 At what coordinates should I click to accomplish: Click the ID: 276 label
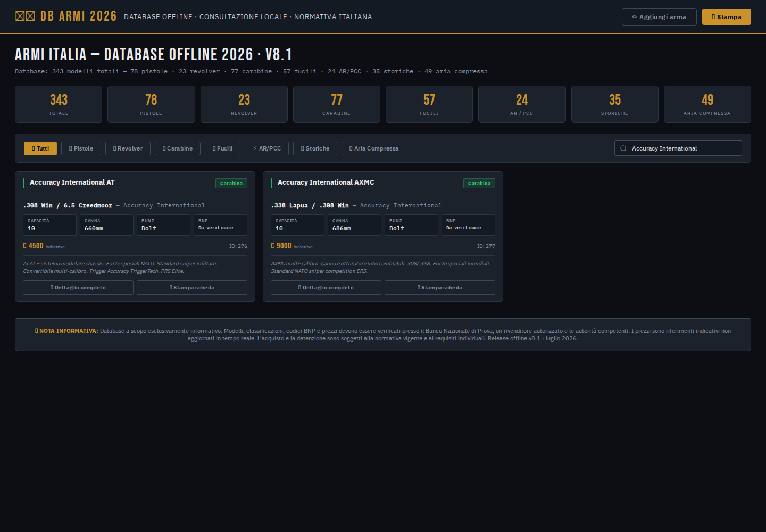(238, 246)
